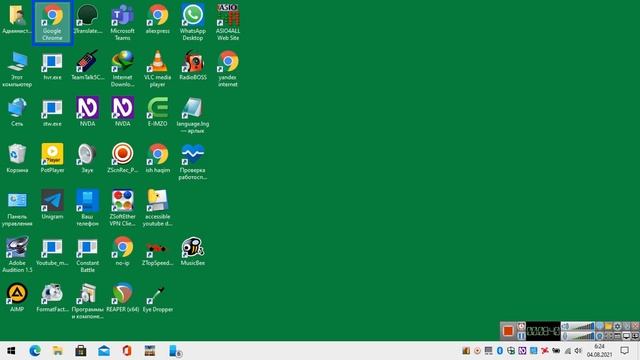The image size is (640, 360).
Task: Select the aliexpress Chrome shortcut
Action: [x=158, y=20]
